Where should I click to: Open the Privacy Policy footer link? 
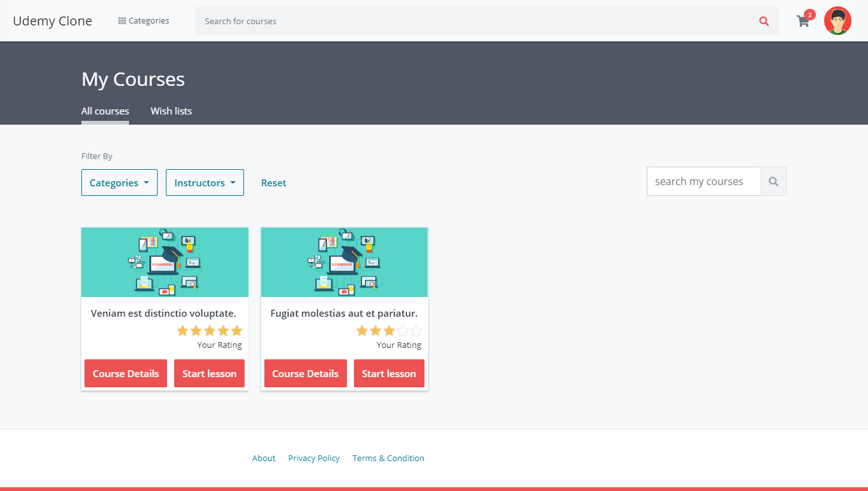[x=314, y=458]
